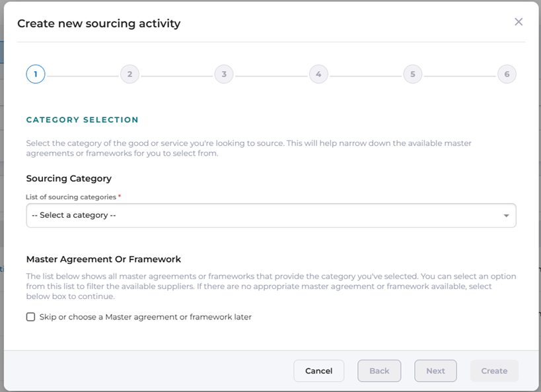
Task: Click the step 4 indicator
Action: (x=318, y=74)
